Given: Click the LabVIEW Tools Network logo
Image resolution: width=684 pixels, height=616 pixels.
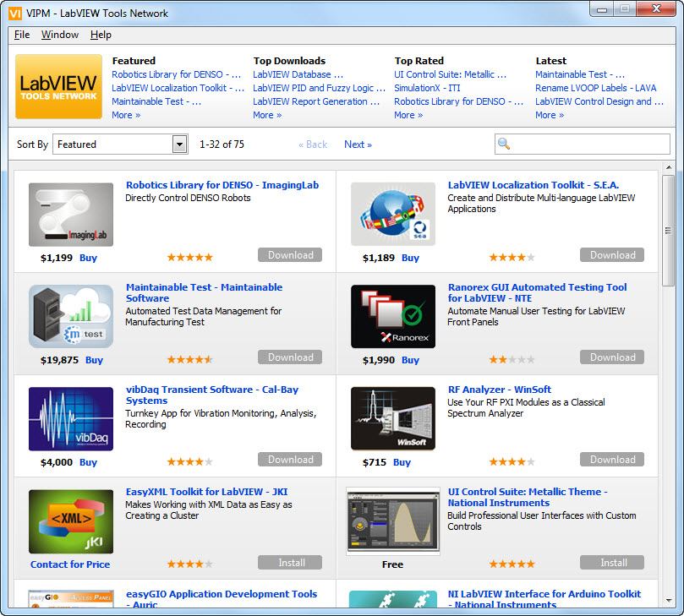Looking at the screenshot, I should 58,87.
